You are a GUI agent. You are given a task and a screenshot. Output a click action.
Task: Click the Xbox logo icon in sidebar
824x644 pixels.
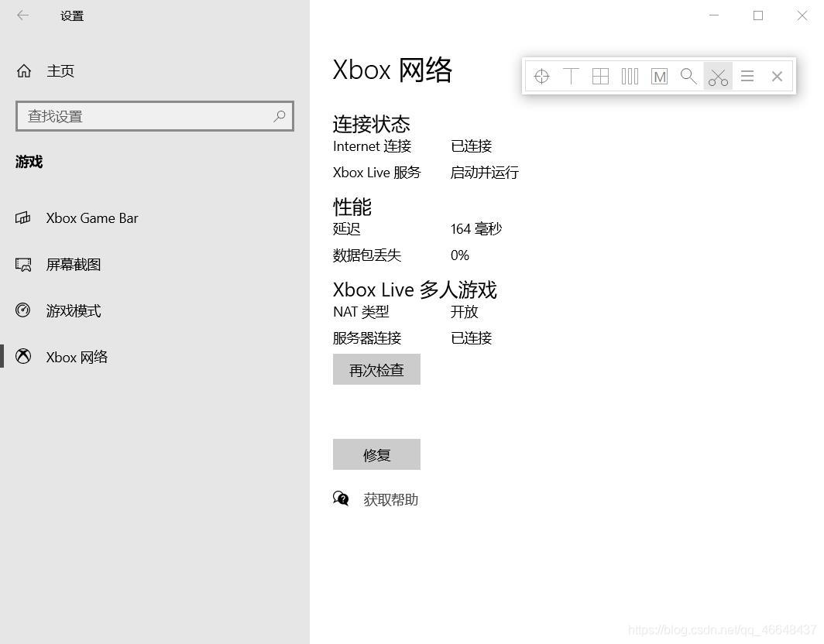(x=23, y=357)
